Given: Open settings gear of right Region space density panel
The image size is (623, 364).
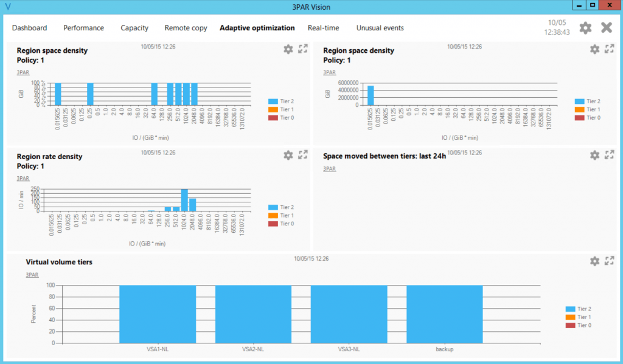Looking at the screenshot, I should pyautogui.click(x=594, y=49).
